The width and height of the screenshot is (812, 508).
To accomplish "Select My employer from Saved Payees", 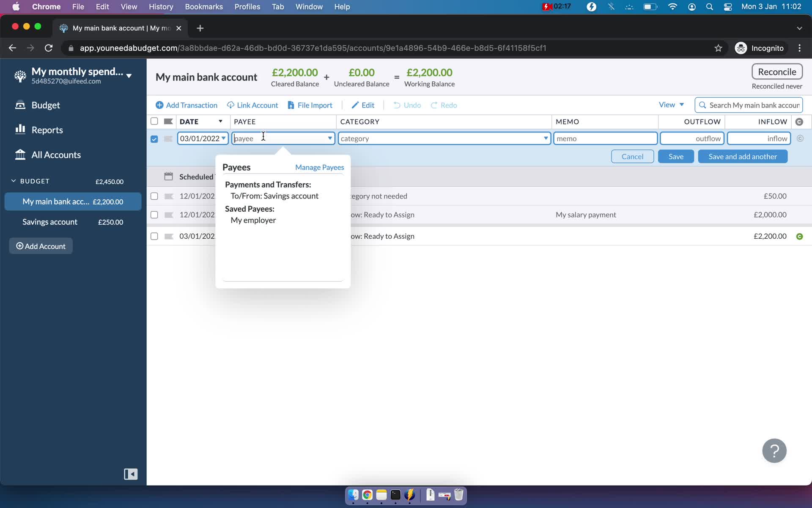I will tap(253, 220).
